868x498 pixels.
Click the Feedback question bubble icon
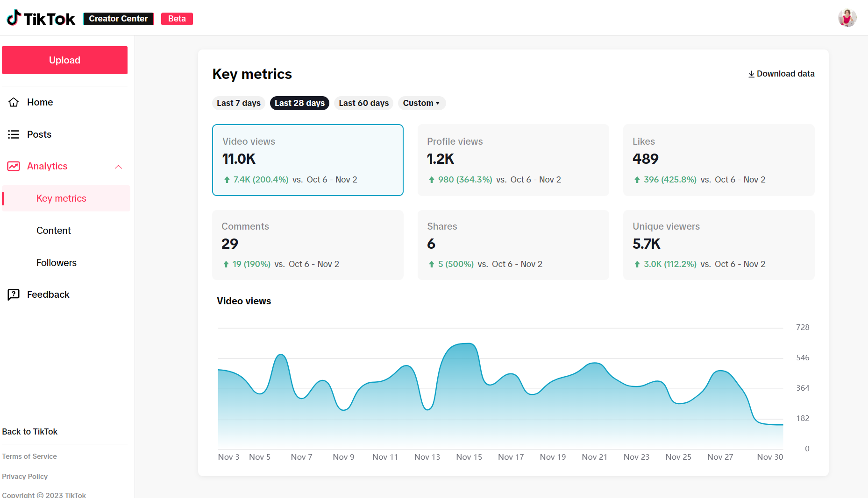[x=14, y=295]
